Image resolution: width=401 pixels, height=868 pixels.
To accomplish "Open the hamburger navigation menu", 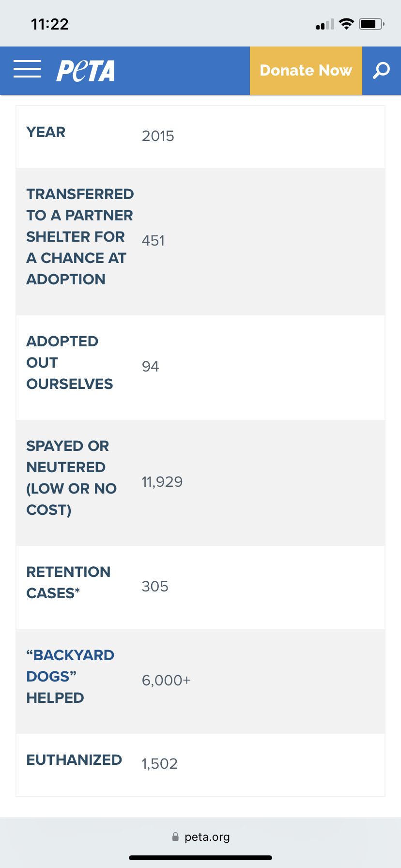I will coord(27,69).
